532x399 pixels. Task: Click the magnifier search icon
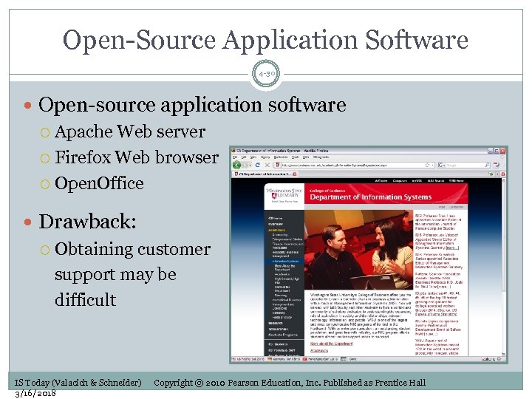coord(487,165)
